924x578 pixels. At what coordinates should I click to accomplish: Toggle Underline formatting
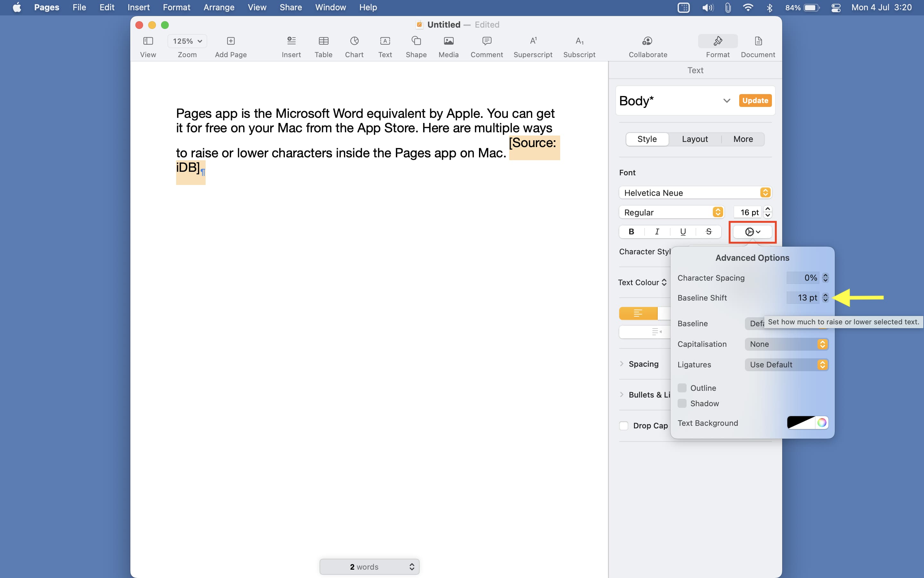[x=683, y=232]
